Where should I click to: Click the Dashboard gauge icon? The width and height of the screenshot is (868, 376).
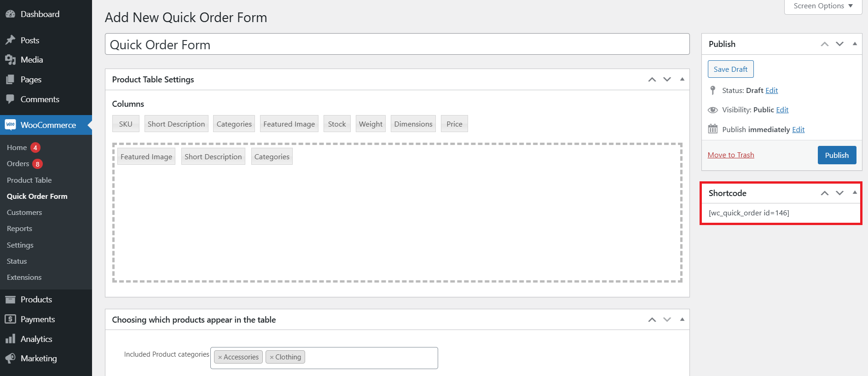tap(10, 14)
